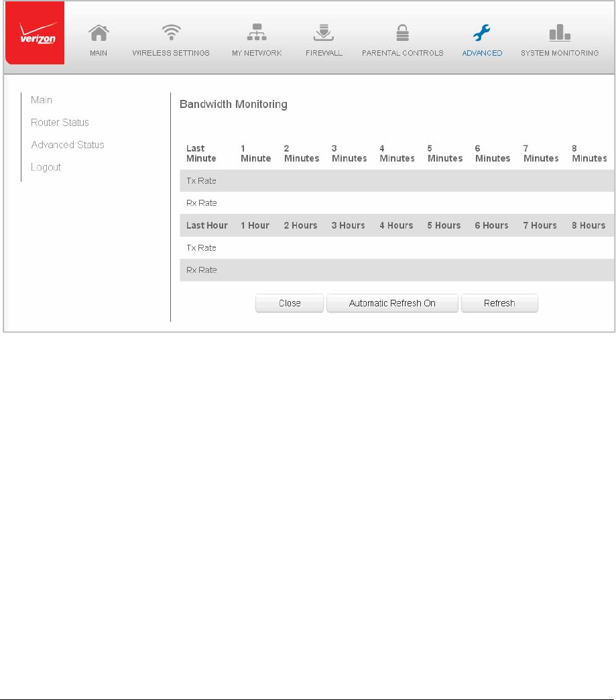Click the Bandwidth Monitoring heading
Screen dimensions: 616x700
(x=233, y=104)
